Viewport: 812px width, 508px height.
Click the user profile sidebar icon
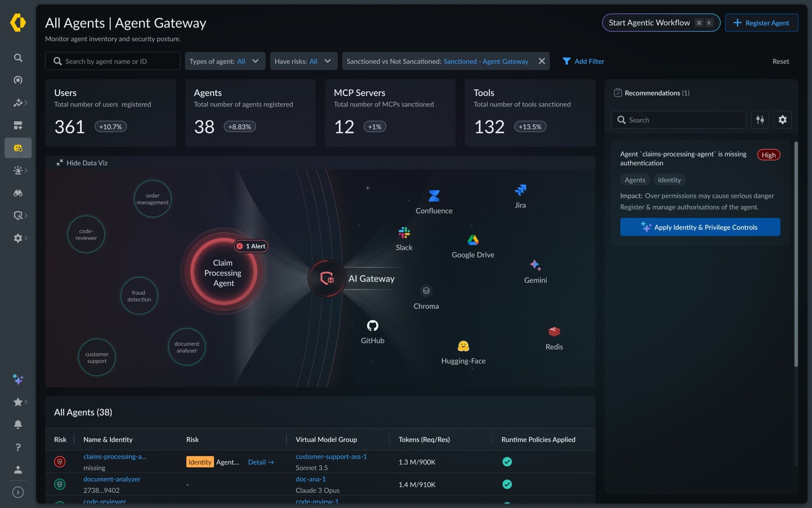click(18, 469)
